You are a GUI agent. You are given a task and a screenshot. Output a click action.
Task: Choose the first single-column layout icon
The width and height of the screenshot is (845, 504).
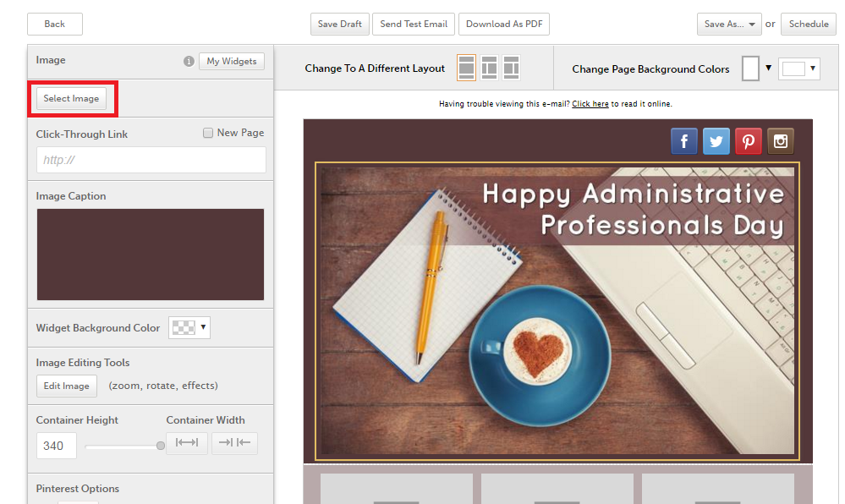tap(466, 68)
